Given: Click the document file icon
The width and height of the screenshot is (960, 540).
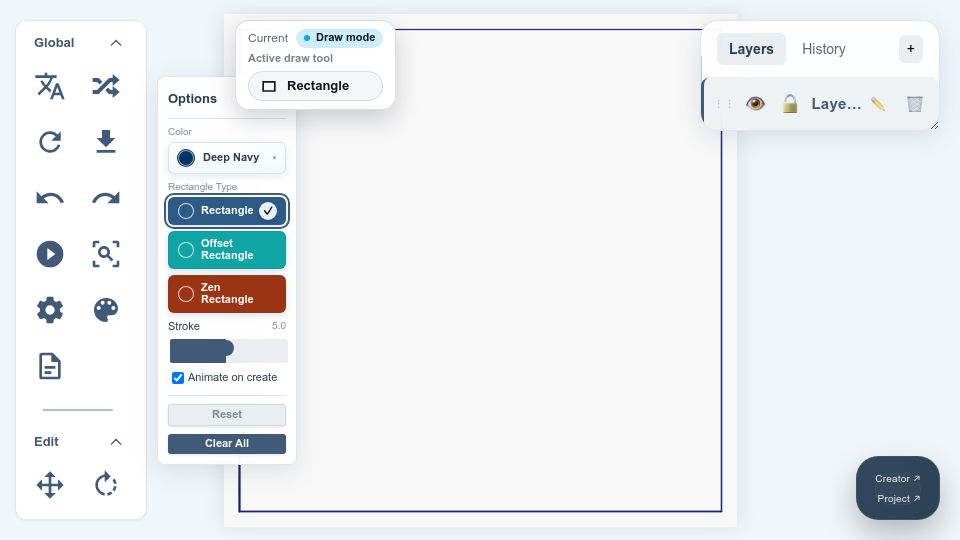Looking at the screenshot, I should 50,366.
